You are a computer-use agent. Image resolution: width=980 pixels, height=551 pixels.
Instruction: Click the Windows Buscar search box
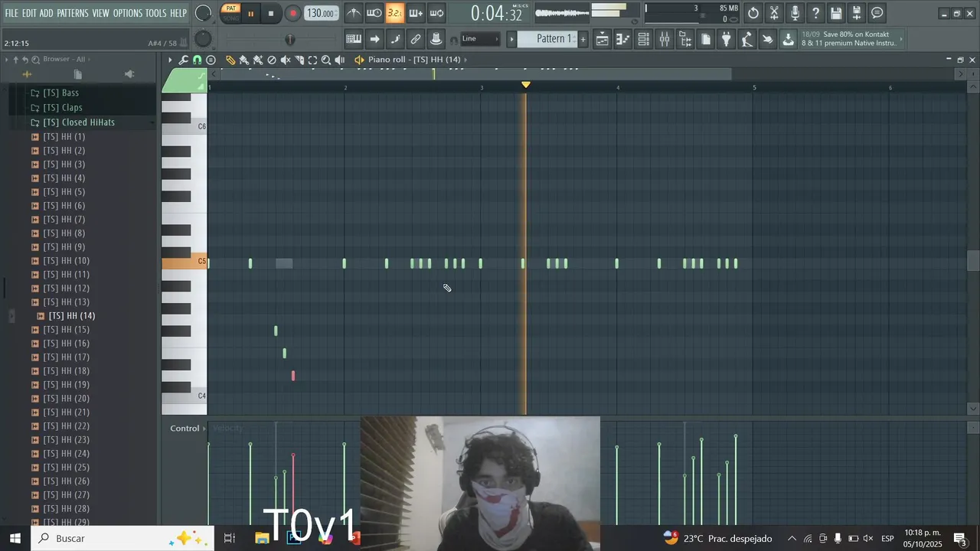coord(122,538)
